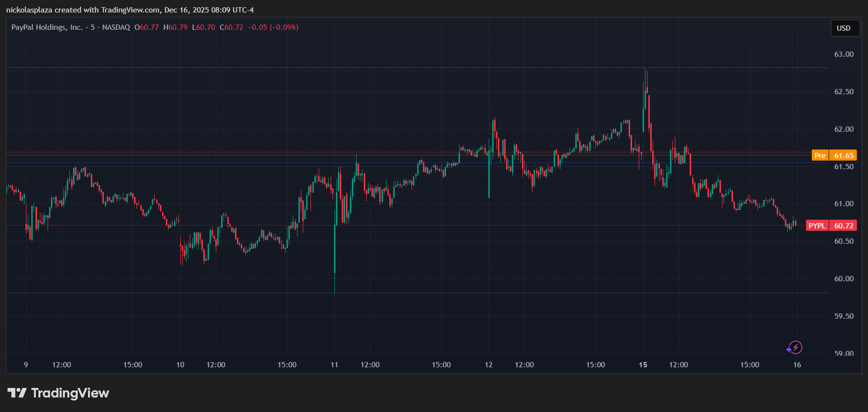Click the −0.05 (−0.09%) change value
This screenshot has height=412, width=868.
point(273,27)
